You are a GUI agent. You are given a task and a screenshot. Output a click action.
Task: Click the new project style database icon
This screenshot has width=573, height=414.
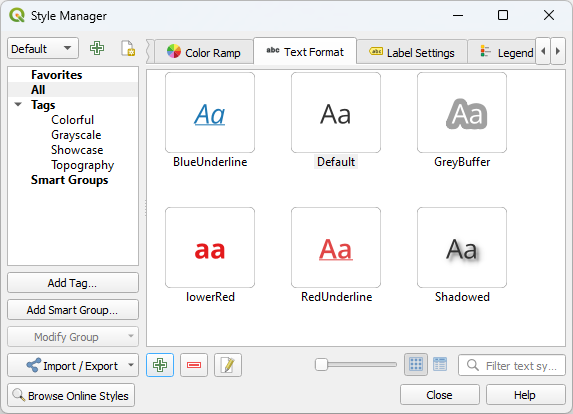[128, 48]
